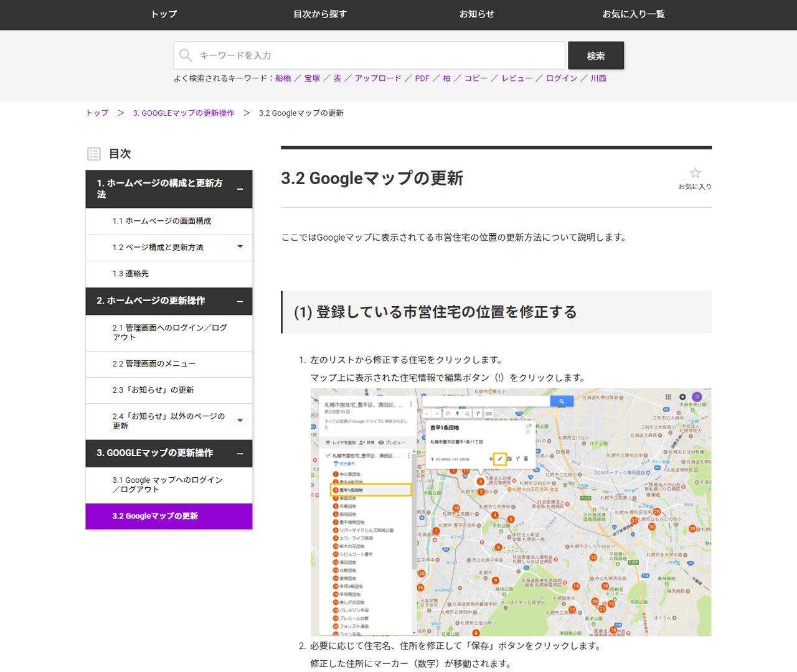The image size is (797, 672).
Task: Select 3.1 Google マップへのログイン sidebar item
Action: tap(167, 485)
